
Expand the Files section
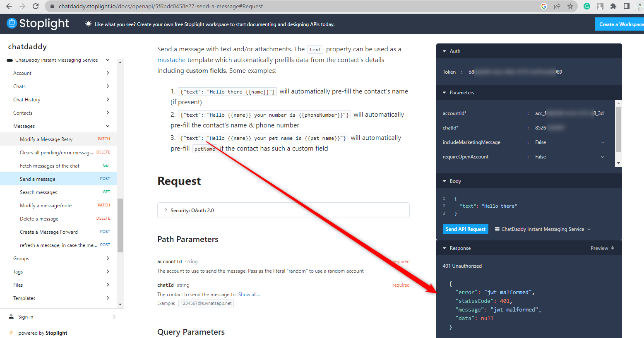tap(58, 285)
